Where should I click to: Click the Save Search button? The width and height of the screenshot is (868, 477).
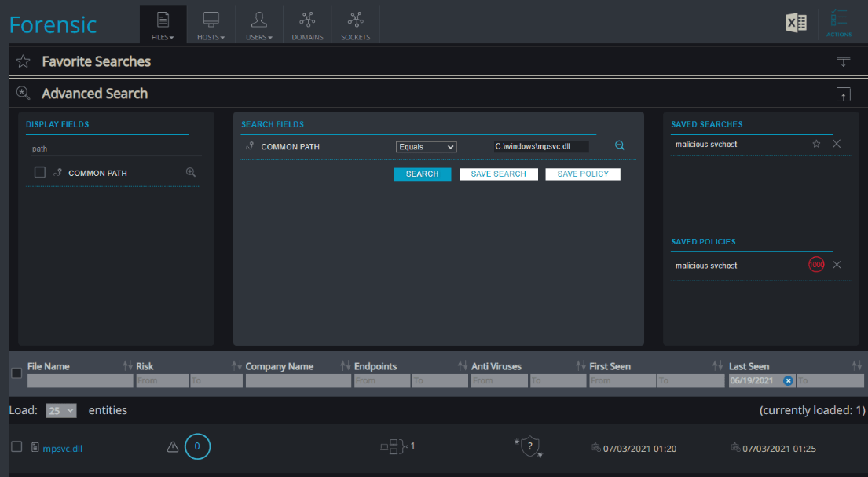[498, 174]
